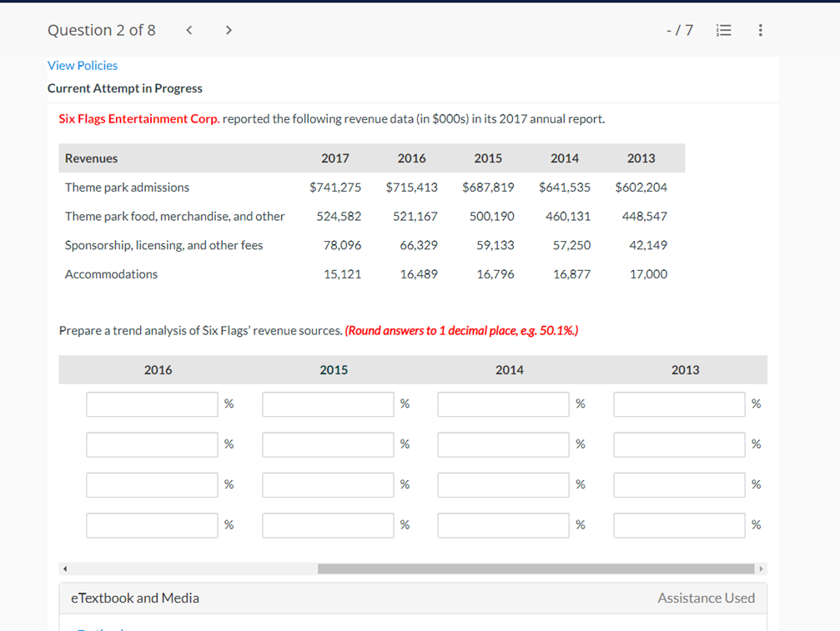This screenshot has height=631, width=840.
Task: Open the numbered question list icon
Action: tap(722, 29)
